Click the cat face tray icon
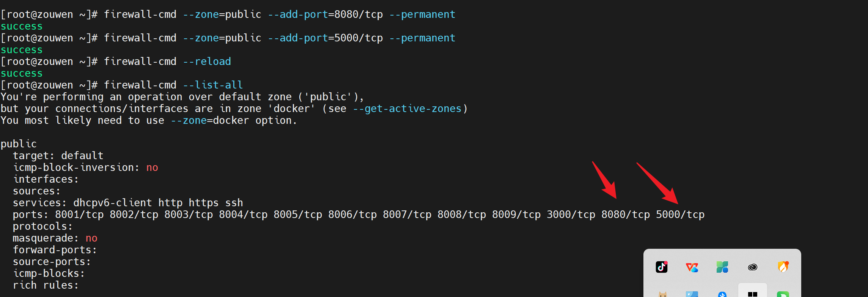The height and width of the screenshot is (297, 868). [x=662, y=294]
